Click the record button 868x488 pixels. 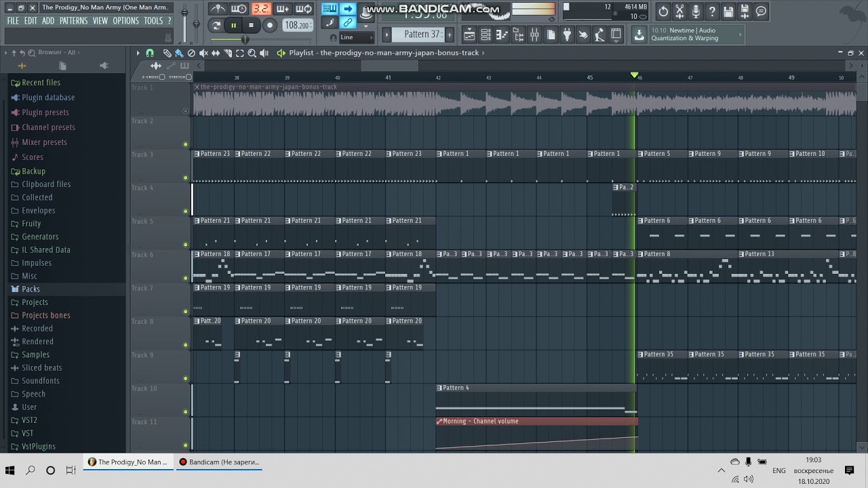[x=269, y=25]
